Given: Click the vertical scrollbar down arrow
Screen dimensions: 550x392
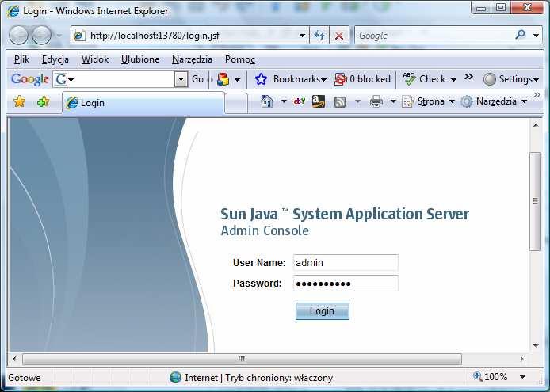Looking at the screenshot, I should click(x=536, y=346).
